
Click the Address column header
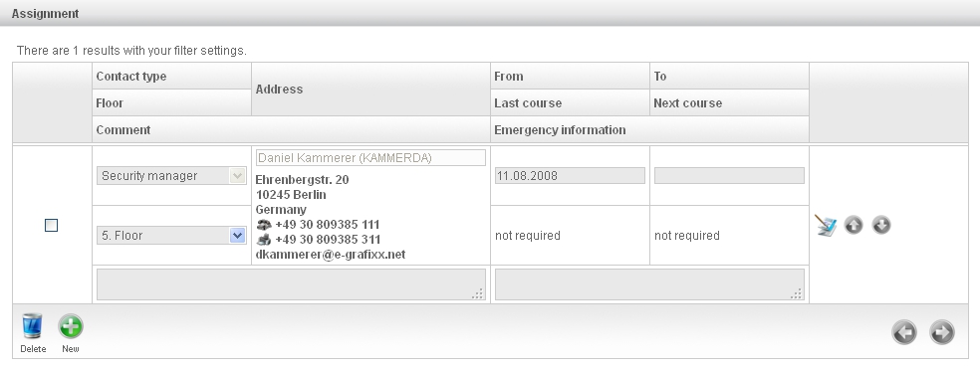[280, 90]
